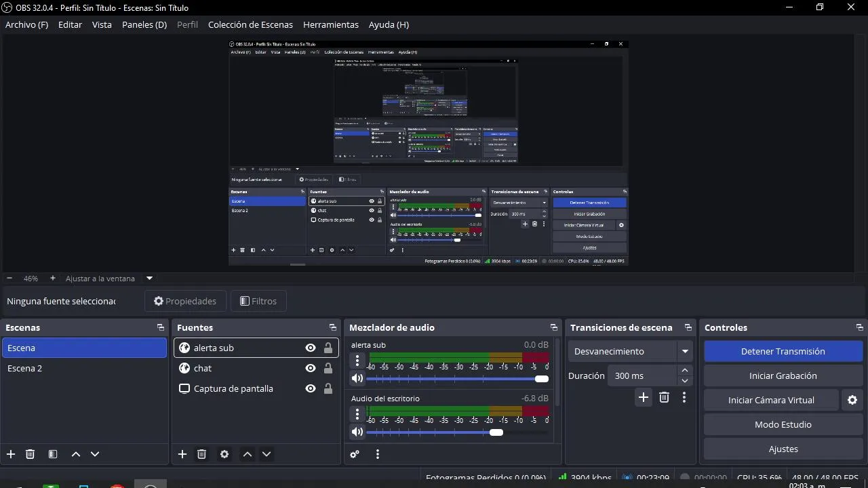Undock the Escenas panel
This screenshot has width=868, height=488.
pyautogui.click(x=161, y=327)
